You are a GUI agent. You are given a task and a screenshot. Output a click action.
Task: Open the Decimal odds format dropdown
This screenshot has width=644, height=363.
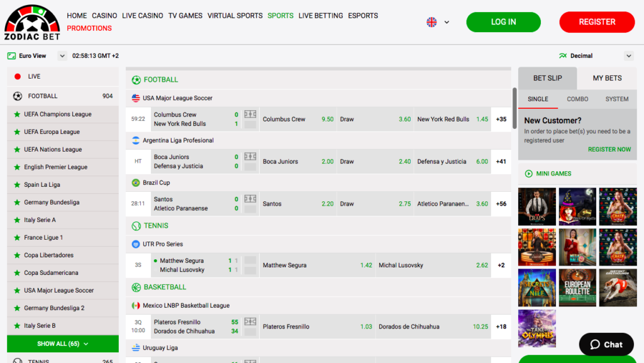[x=628, y=56]
